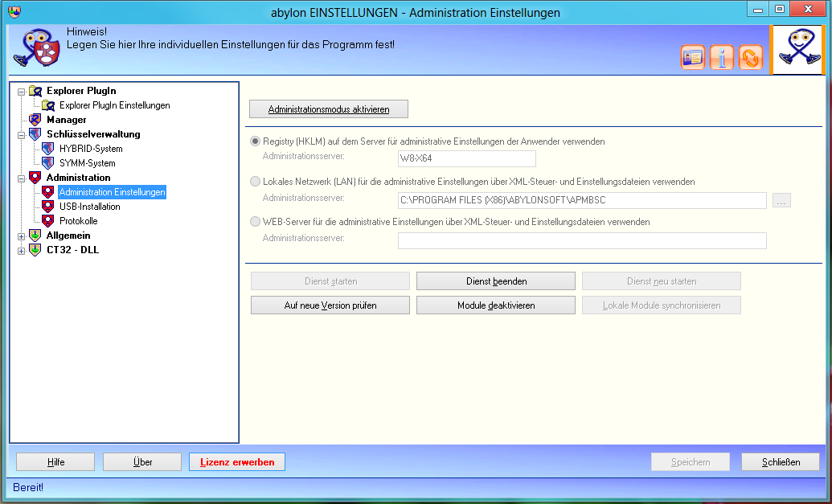Open Explorer PlugIn Einstellungen tree item
Screen dimensions: 832x504
coord(114,105)
